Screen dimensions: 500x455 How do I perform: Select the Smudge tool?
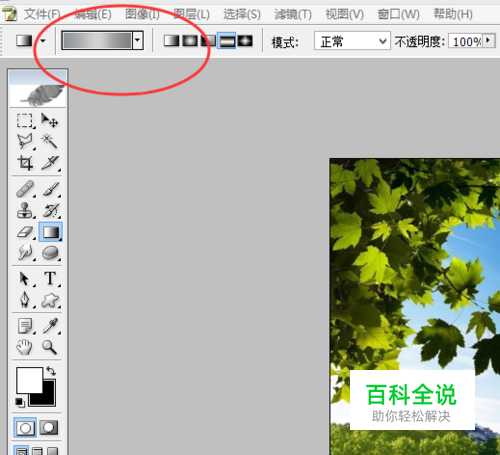point(25,252)
